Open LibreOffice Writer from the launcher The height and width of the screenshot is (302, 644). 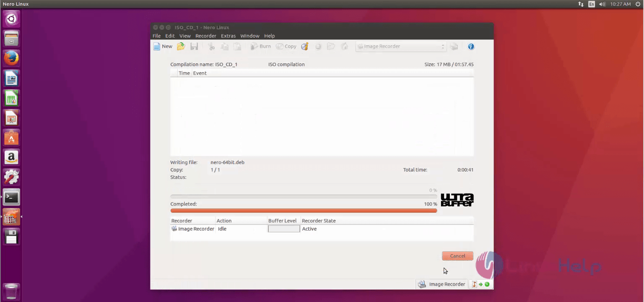coord(11,78)
